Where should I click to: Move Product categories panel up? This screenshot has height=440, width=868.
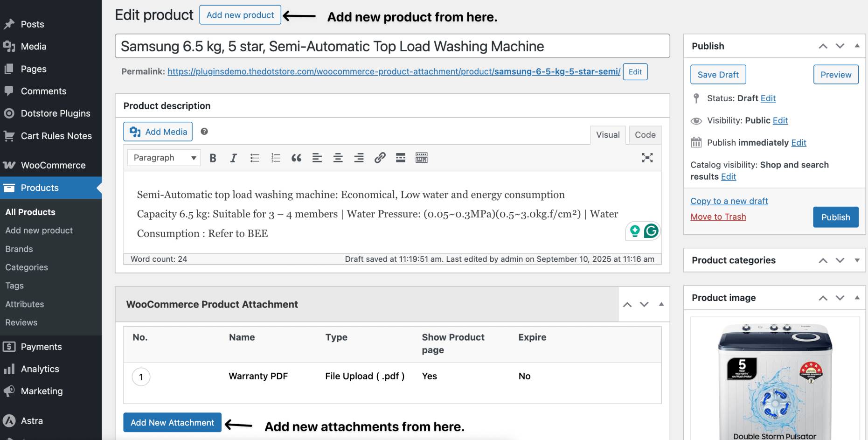point(823,260)
